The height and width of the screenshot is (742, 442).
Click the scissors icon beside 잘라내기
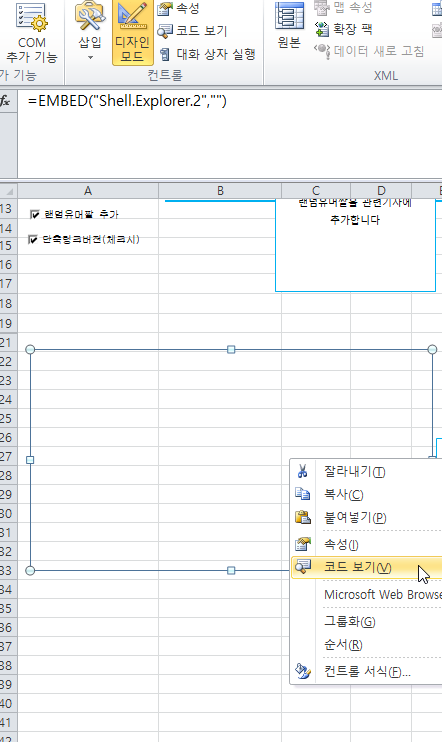303,471
